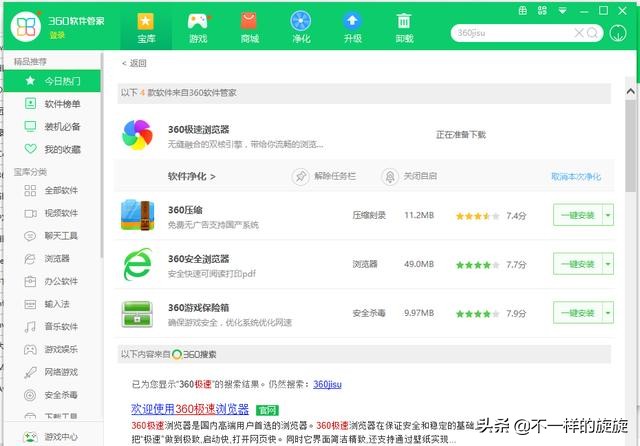Click the 360压缩 archive icon
The image size is (640, 446).
pos(138,215)
